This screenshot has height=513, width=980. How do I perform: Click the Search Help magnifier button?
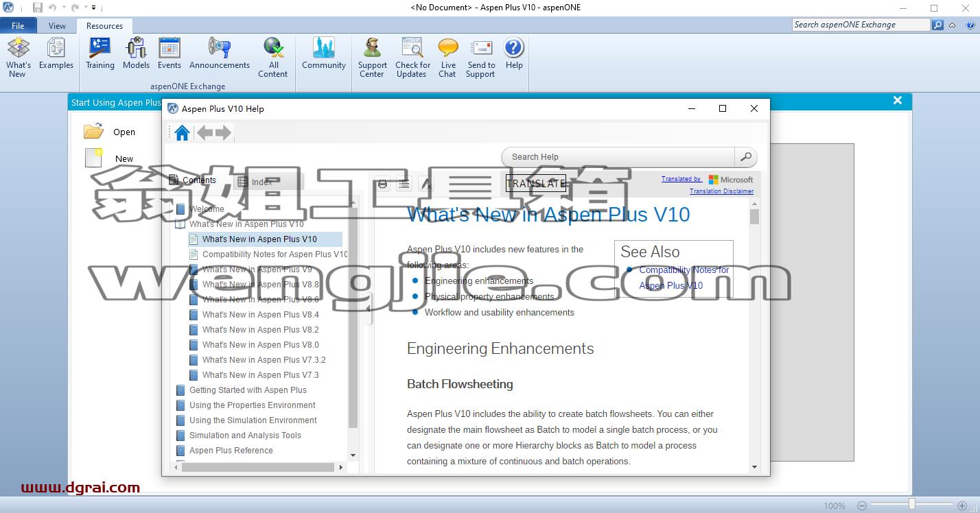click(x=745, y=156)
